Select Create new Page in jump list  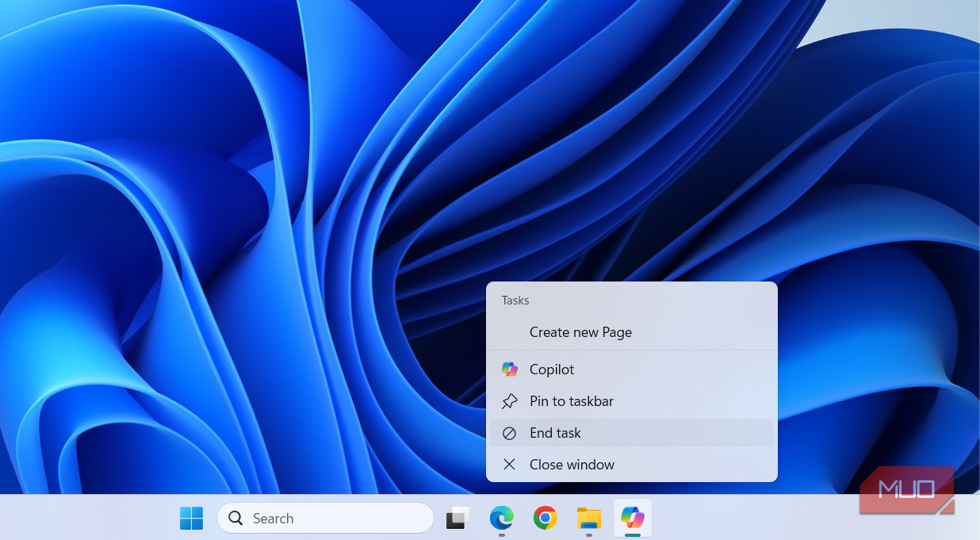pyautogui.click(x=631, y=332)
